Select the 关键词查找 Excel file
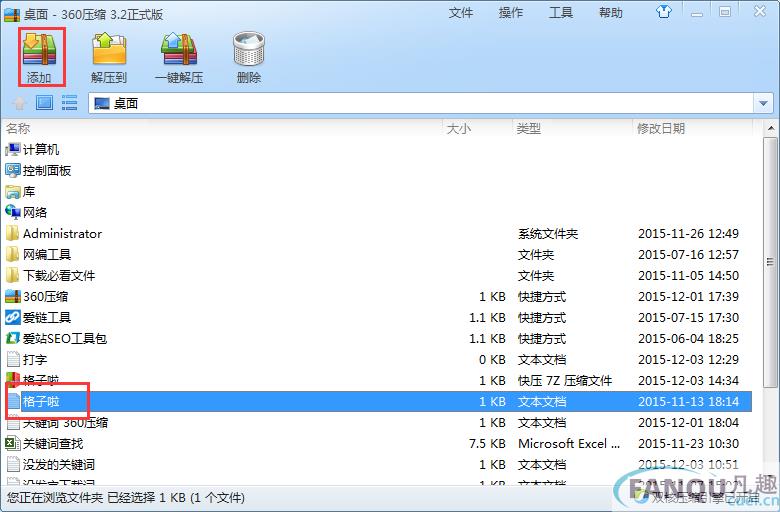This screenshot has width=780, height=512. pos(53,443)
